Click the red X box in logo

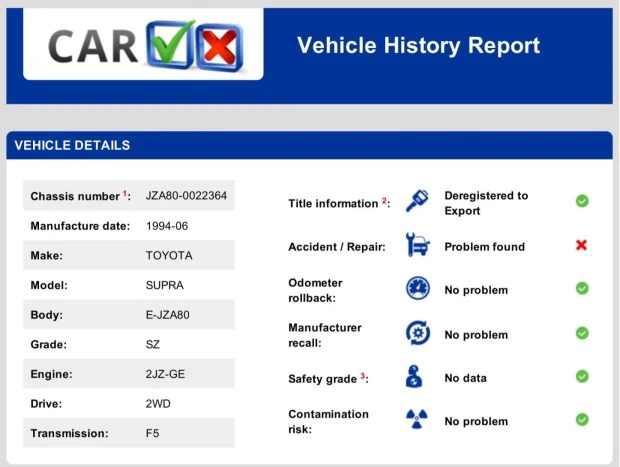(220, 47)
